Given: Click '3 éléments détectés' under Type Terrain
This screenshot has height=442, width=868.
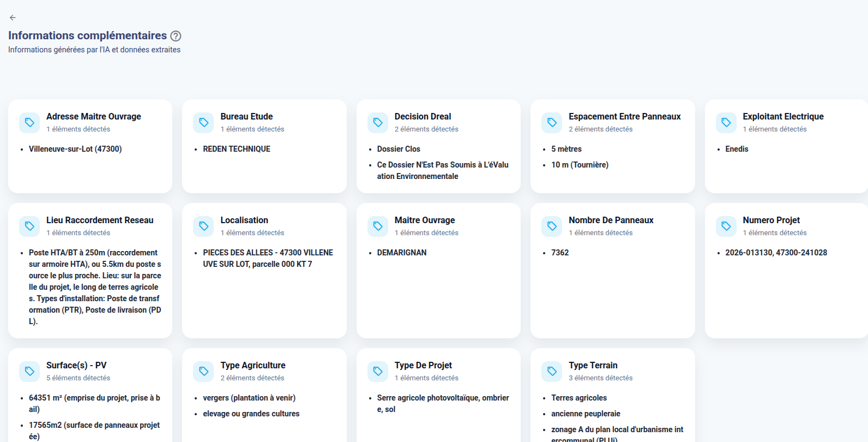Looking at the screenshot, I should pyautogui.click(x=601, y=378).
